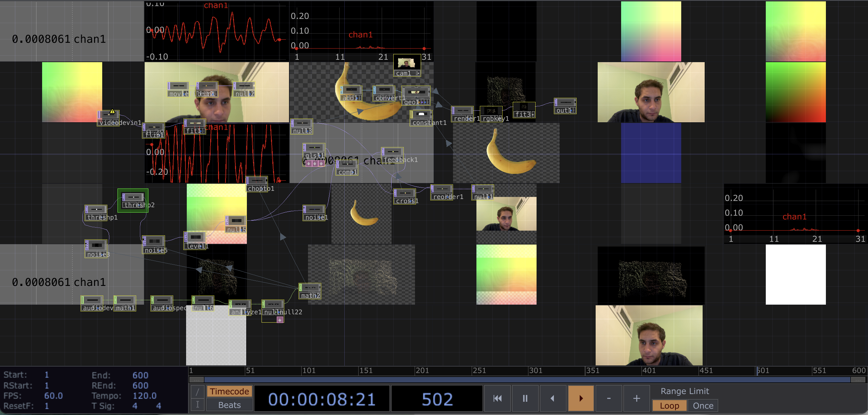Expand the options arrow on the cam1 node

pyautogui.click(x=418, y=73)
